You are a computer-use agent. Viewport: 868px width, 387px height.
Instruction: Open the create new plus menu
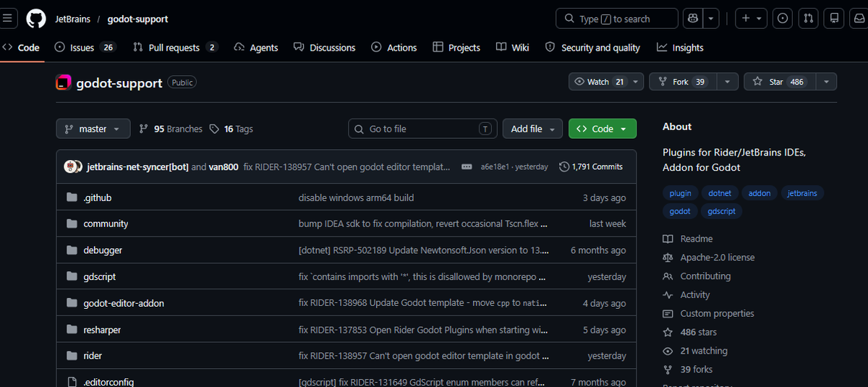(752, 19)
